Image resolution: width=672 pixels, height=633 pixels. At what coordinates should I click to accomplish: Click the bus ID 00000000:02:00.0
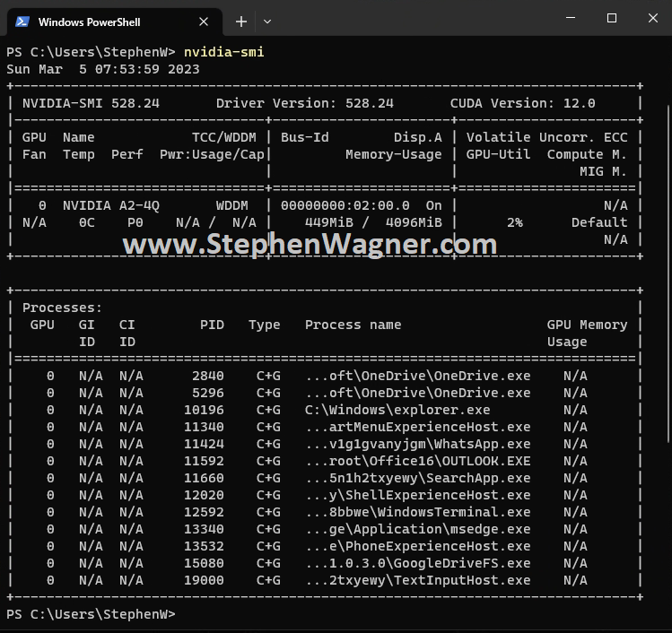click(x=345, y=205)
